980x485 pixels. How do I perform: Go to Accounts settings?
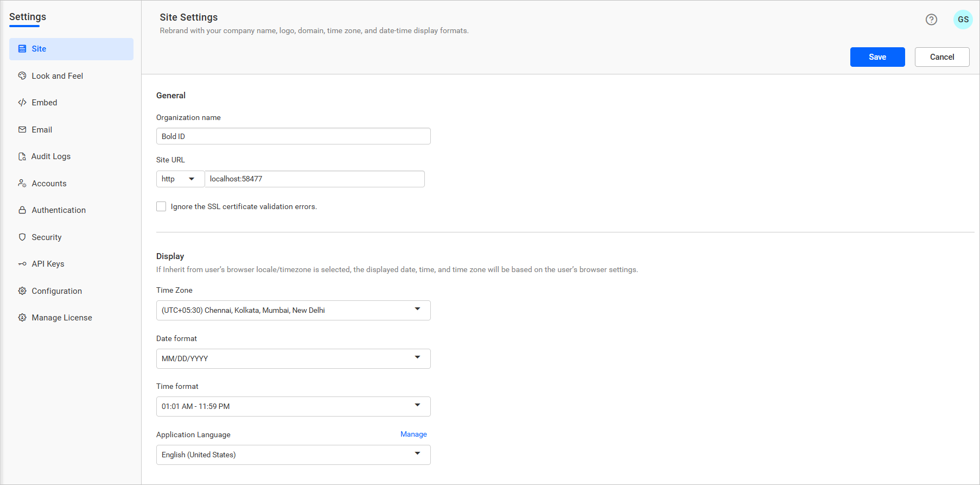tap(49, 184)
